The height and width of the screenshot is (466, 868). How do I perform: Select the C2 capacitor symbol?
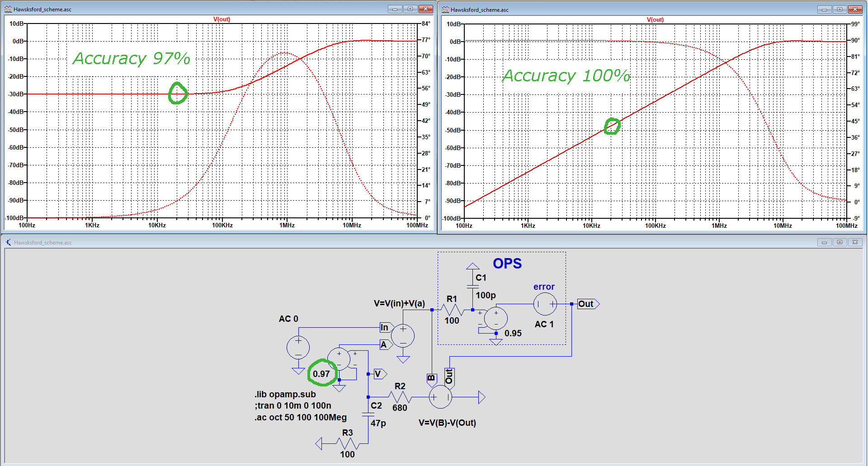pos(368,414)
